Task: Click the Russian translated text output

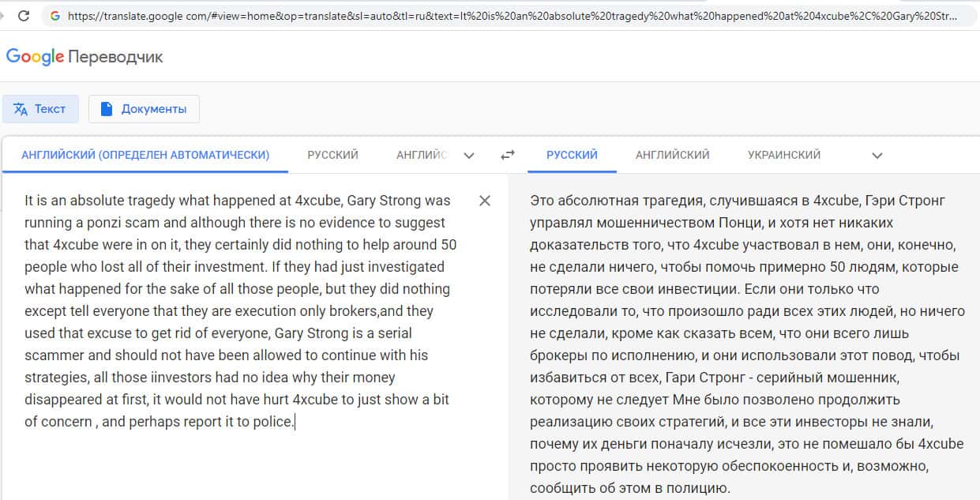Action: [747, 344]
